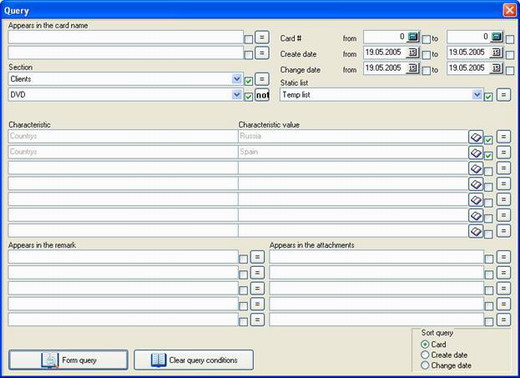Image resolution: width=520 pixels, height=378 pixels.
Task: Enable Card # from checkbox
Action: pos(426,39)
